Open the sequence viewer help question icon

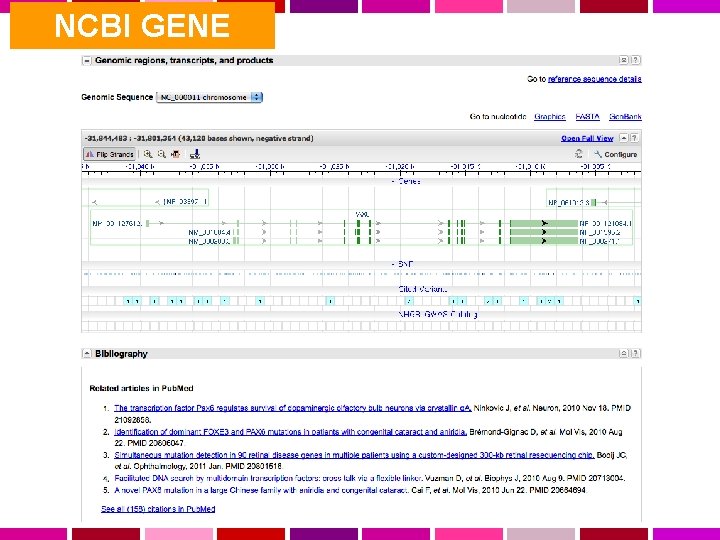[x=634, y=138]
